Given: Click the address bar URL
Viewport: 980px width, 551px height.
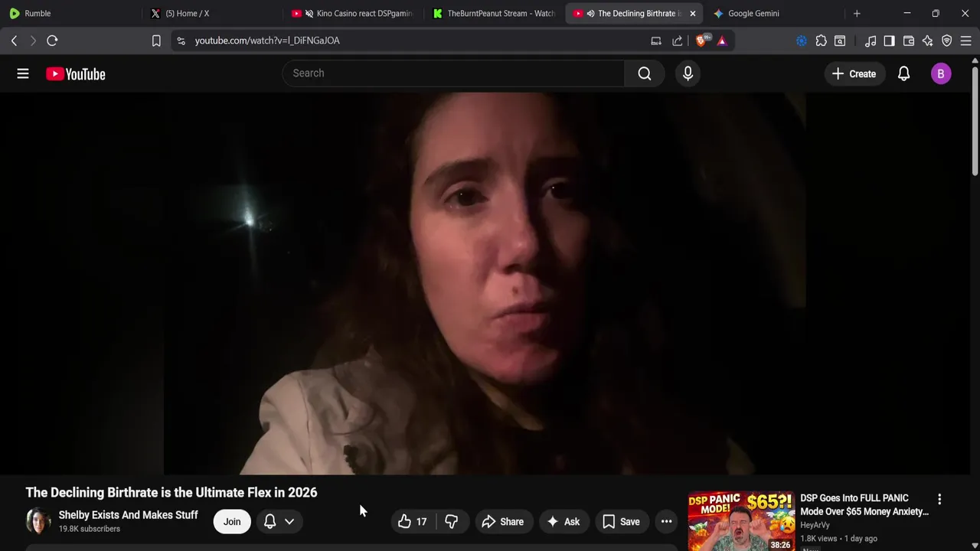Looking at the screenshot, I should click(267, 41).
